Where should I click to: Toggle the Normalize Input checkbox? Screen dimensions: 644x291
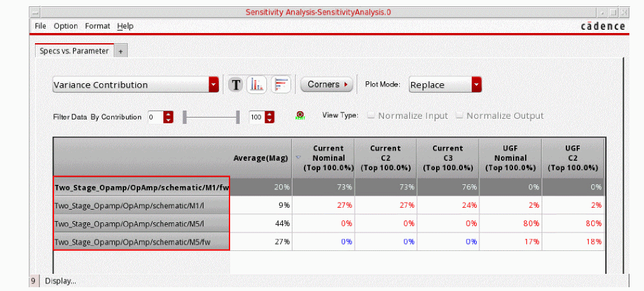pos(371,116)
